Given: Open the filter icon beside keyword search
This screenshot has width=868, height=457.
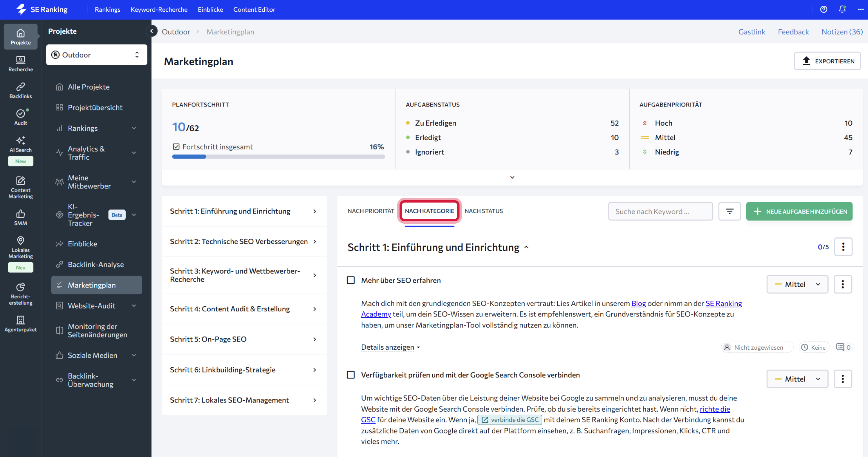Looking at the screenshot, I should [x=730, y=211].
